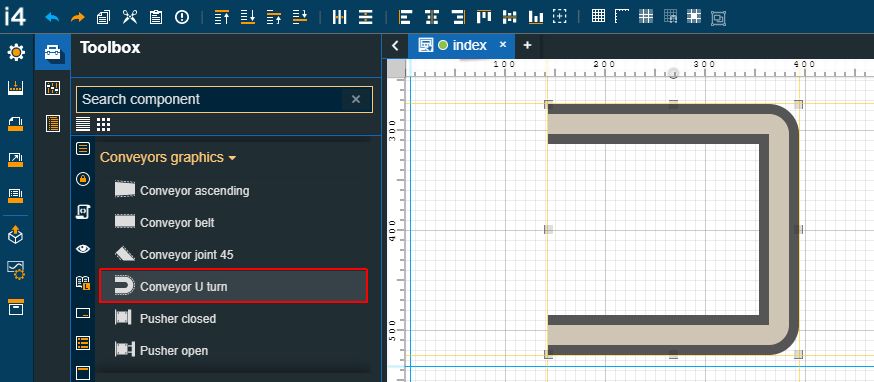Click the paste clipboard icon
This screenshot has height=382, width=874.
pos(156,17)
